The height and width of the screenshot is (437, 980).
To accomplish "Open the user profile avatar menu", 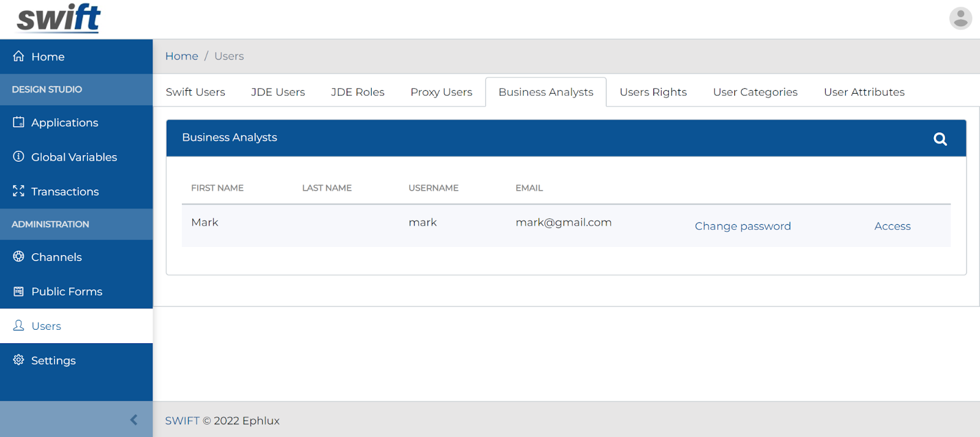I will [x=960, y=18].
